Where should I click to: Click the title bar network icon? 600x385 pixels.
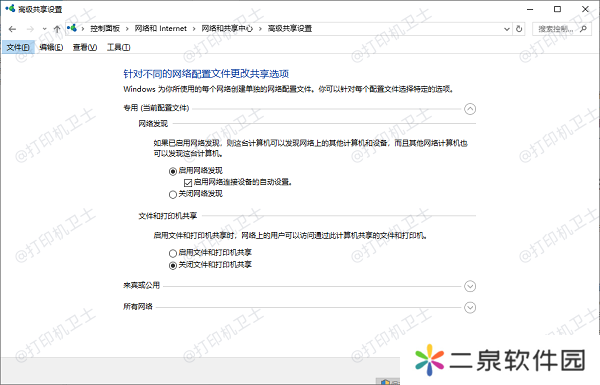coord(10,9)
